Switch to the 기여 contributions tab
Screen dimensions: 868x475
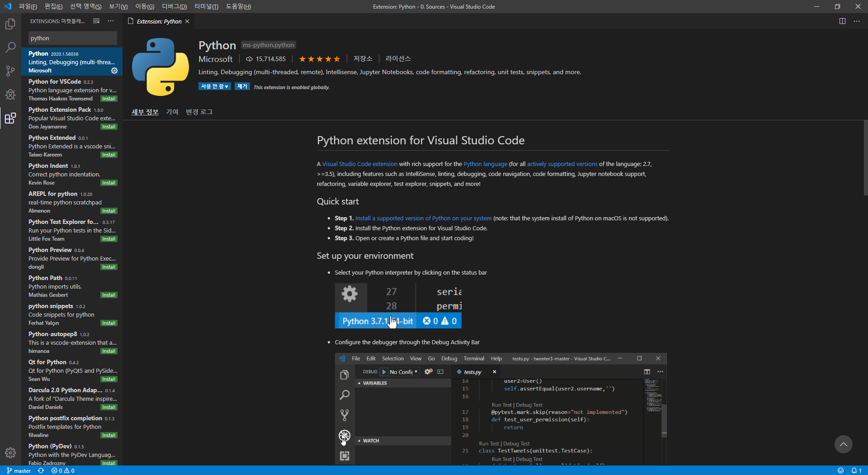(172, 112)
